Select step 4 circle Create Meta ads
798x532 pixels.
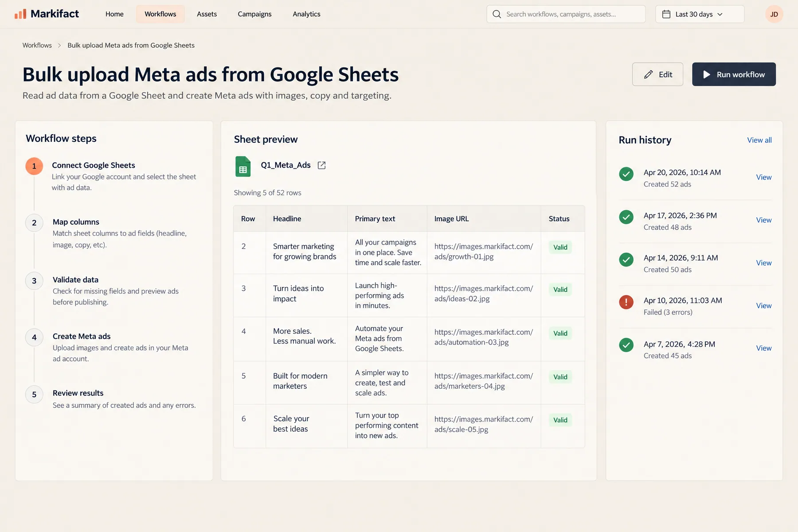34,337
